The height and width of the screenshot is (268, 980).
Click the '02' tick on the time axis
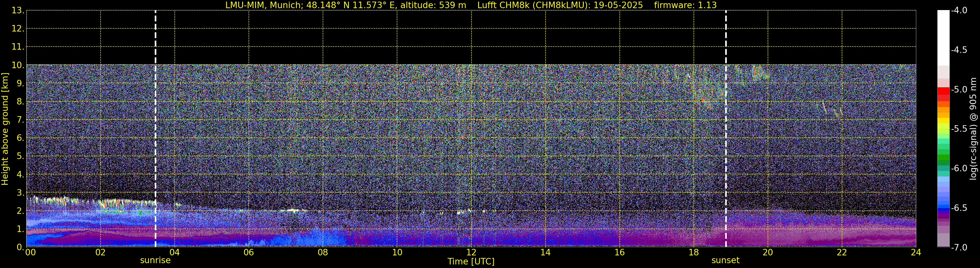[x=100, y=253]
